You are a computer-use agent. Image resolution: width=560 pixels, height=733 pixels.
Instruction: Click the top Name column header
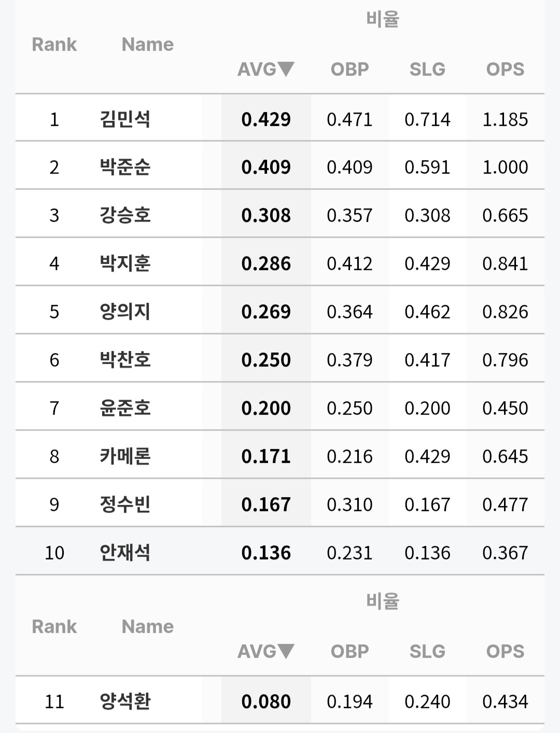(147, 45)
